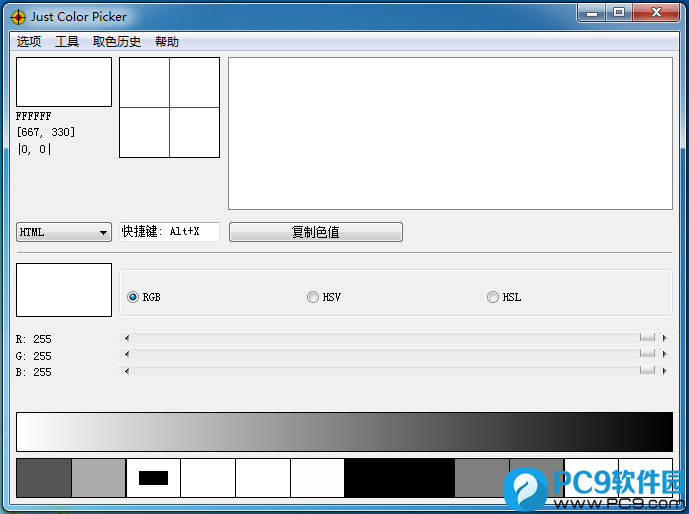This screenshot has height=514, width=689.
Task: Click the |0, 0| distance text
Action: click(34, 149)
